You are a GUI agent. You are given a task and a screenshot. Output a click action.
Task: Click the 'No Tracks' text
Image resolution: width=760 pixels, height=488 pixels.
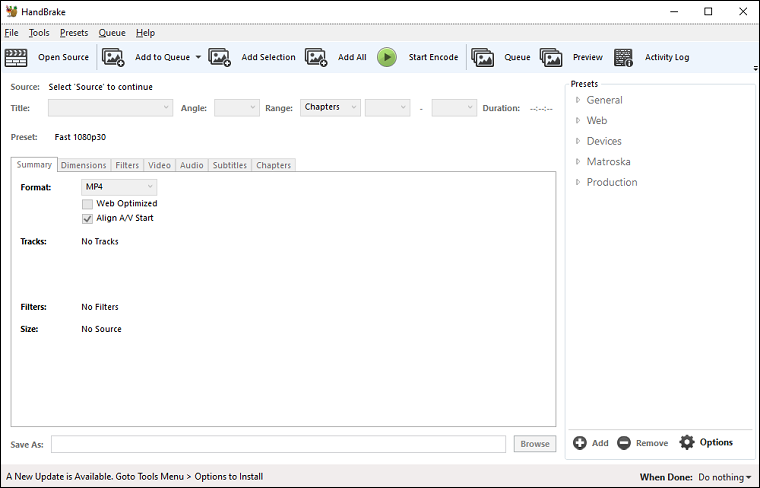coord(100,241)
